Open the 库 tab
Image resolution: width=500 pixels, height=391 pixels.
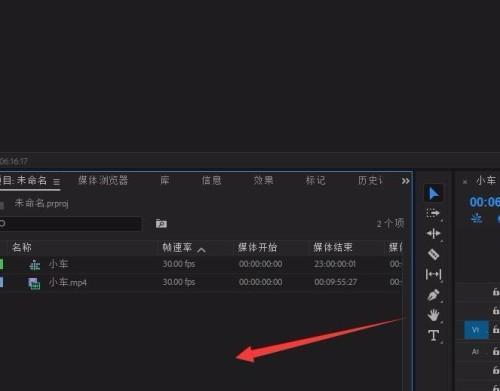pos(165,180)
